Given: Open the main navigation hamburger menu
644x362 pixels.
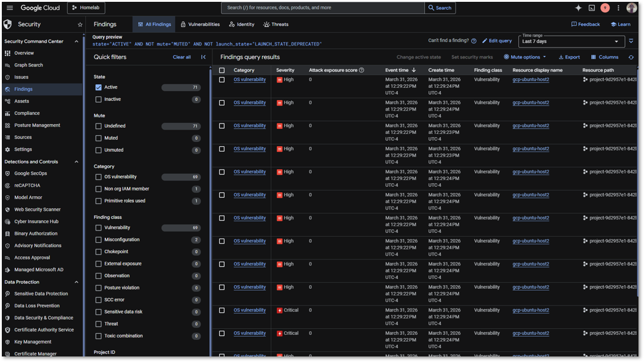Looking at the screenshot, I should pos(9,7).
